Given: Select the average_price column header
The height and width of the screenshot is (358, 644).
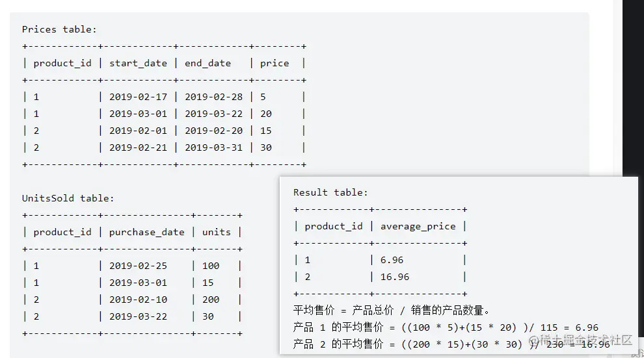Looking at the screenshot, I should pyautogui.click(x=418, y=226).
